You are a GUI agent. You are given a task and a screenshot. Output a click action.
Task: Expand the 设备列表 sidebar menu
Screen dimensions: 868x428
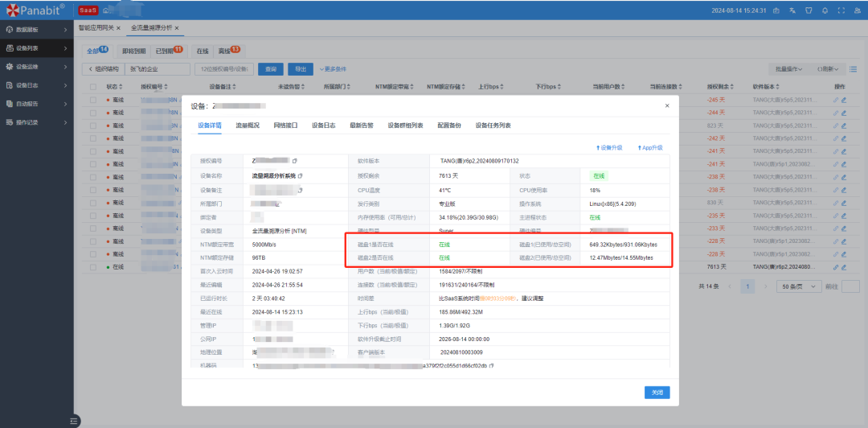point(36,48)
